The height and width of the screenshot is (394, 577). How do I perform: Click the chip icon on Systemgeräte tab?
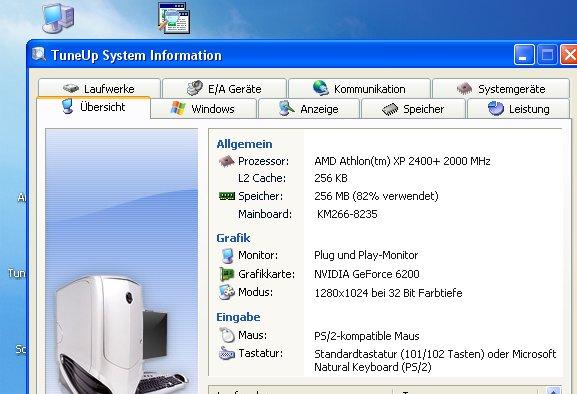pyautogui.click(x=464, y=88)
